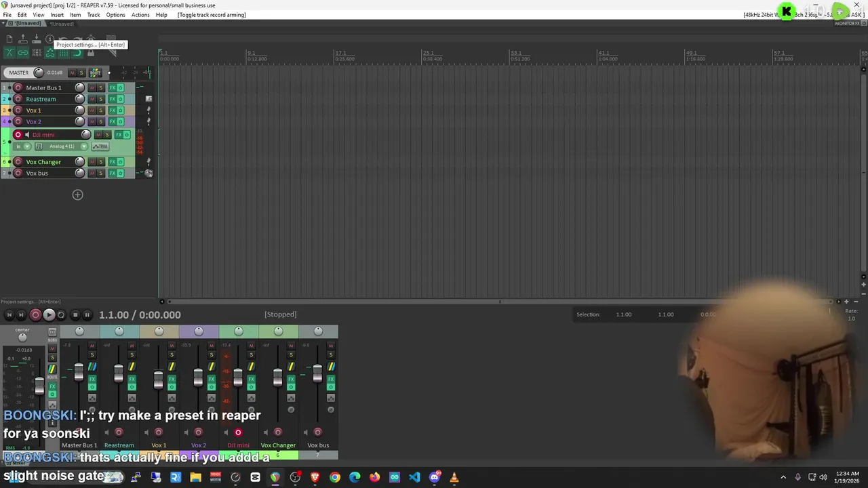Click the transport Stop button

pyautogui.click(x=75, y=314)
